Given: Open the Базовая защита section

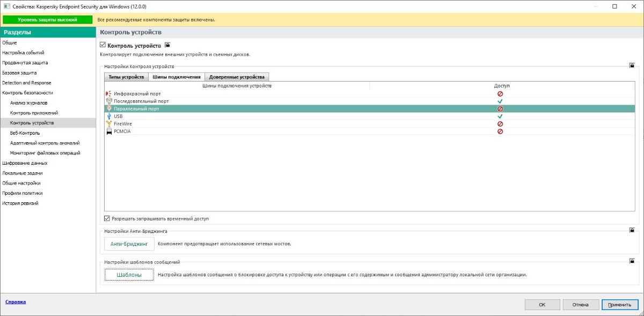Looking at the screenshot, I should [19, 72].
